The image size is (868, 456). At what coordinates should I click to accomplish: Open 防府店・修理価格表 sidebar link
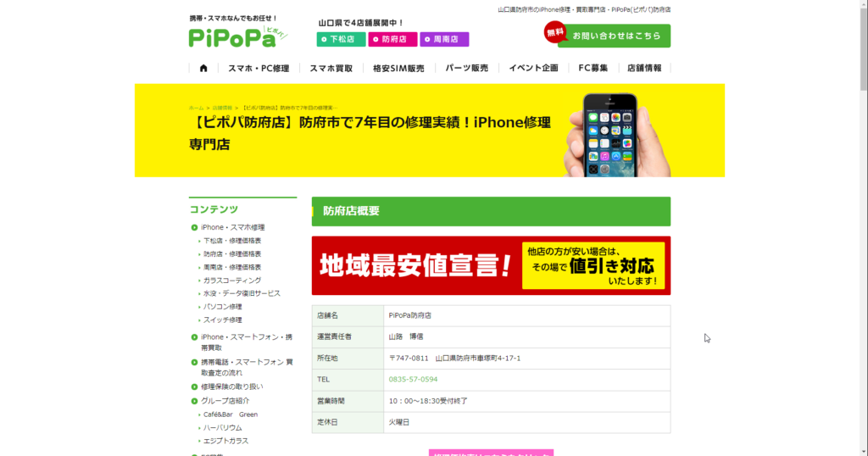coord(232,254)
